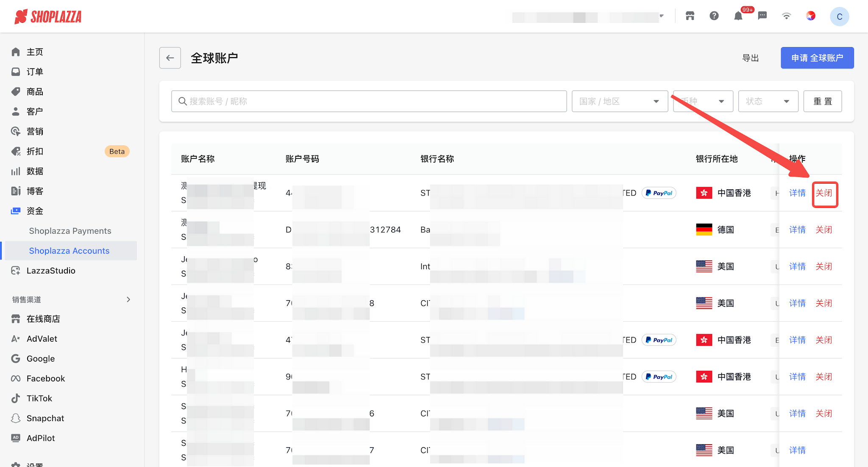Click the AdPilot icon
Viewport: 868px width, 467px height.
[x=16, y=438]
